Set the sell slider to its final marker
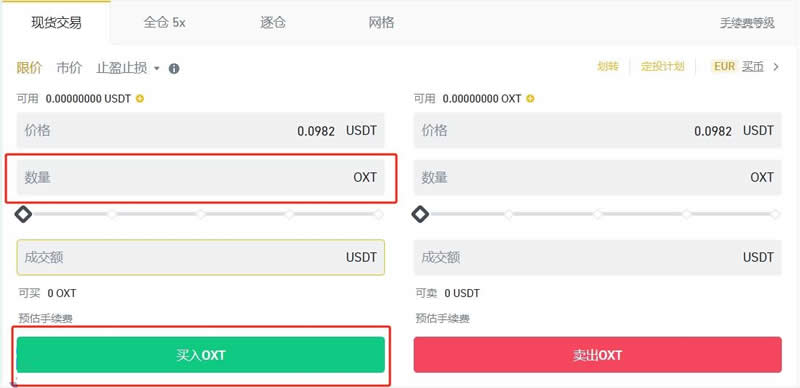 coord(775,214)
